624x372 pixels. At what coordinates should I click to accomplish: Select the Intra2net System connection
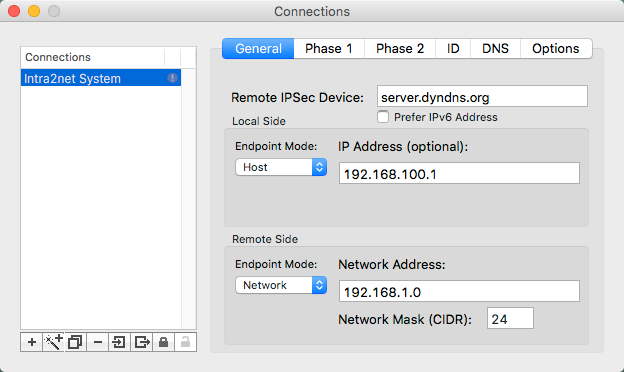click(101, 78)
